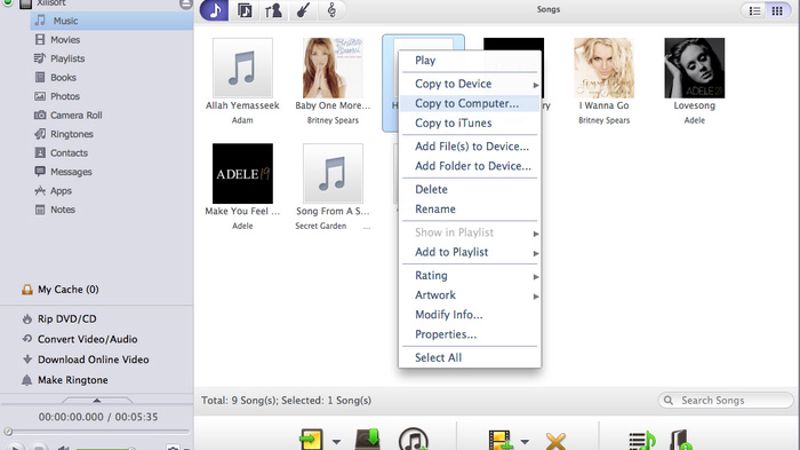Open the Ringtones sidebar icon

point(40,134)
